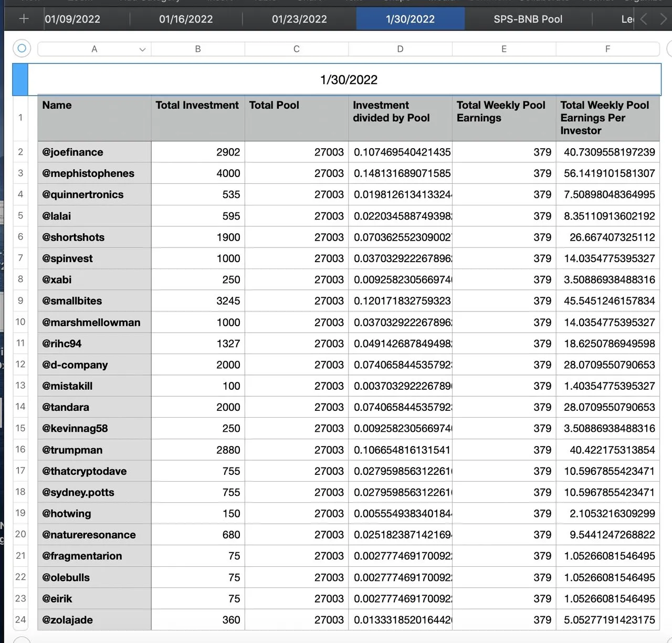Click Total Weekly Pool Earnings Per Investor header
Image resolution: width=672 pixels, height=643 pixels.
tap(607, 118)
